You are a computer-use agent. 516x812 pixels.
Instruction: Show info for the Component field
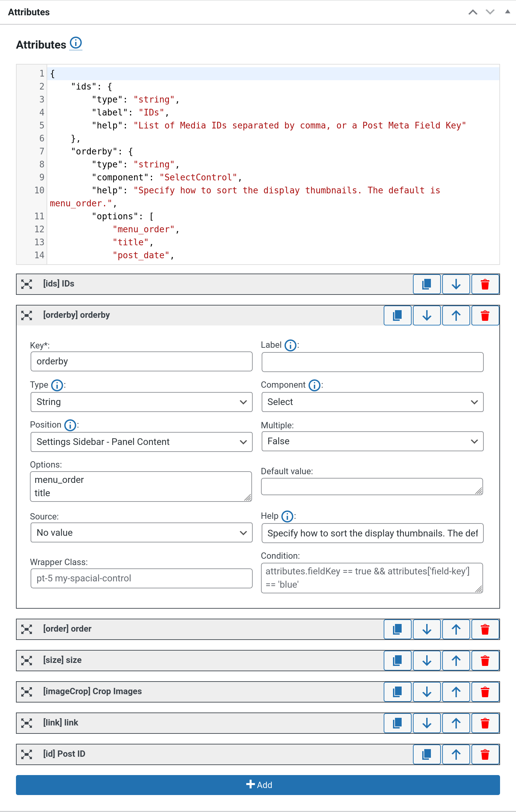click(315, 385)
